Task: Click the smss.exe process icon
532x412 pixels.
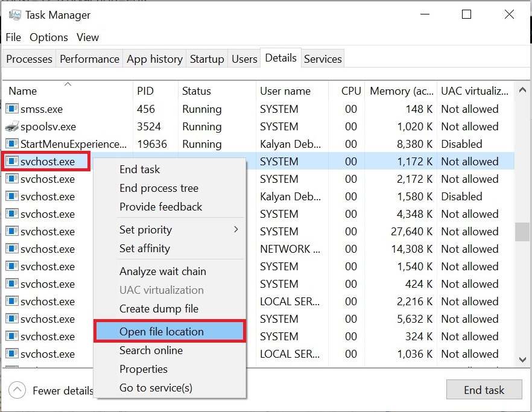Action: (x=12, y=109)
